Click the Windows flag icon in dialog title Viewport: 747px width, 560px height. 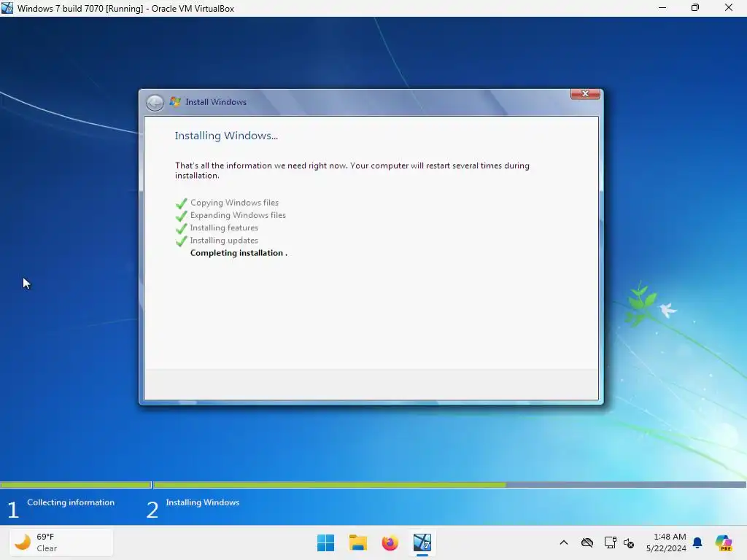coord(175,102)
